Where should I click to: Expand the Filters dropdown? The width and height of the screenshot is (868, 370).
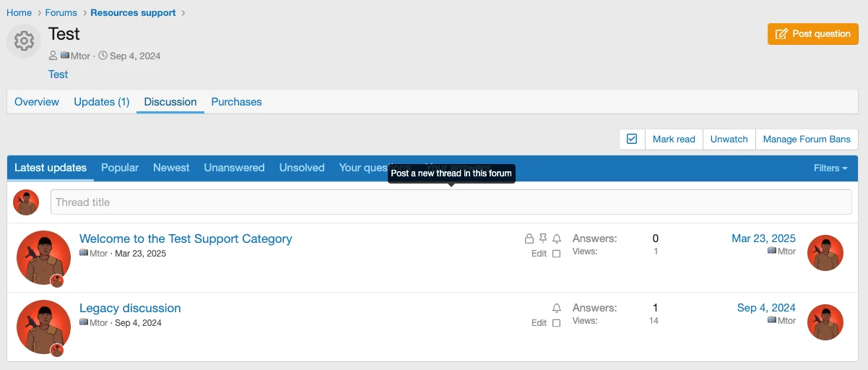coord(830,168)
